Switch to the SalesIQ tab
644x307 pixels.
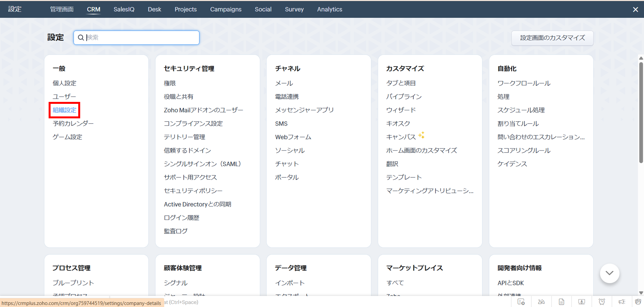click(124, 9)
